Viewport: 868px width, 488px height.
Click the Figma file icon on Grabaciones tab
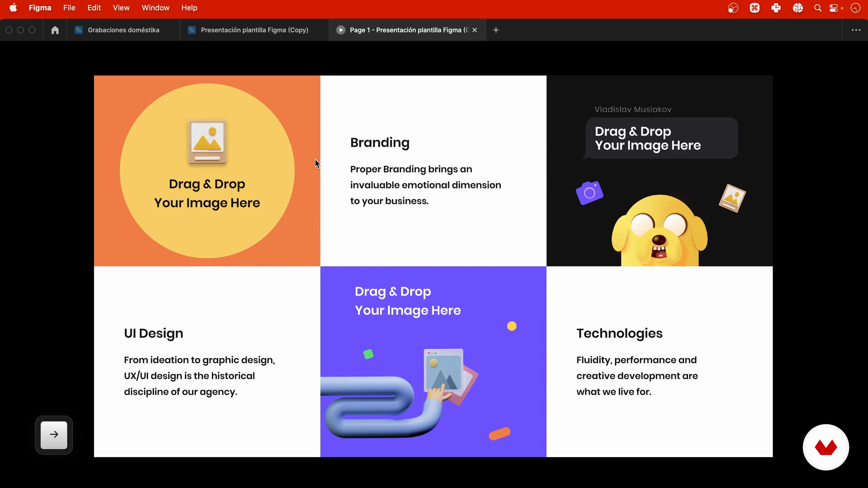[x=78, y=30]
